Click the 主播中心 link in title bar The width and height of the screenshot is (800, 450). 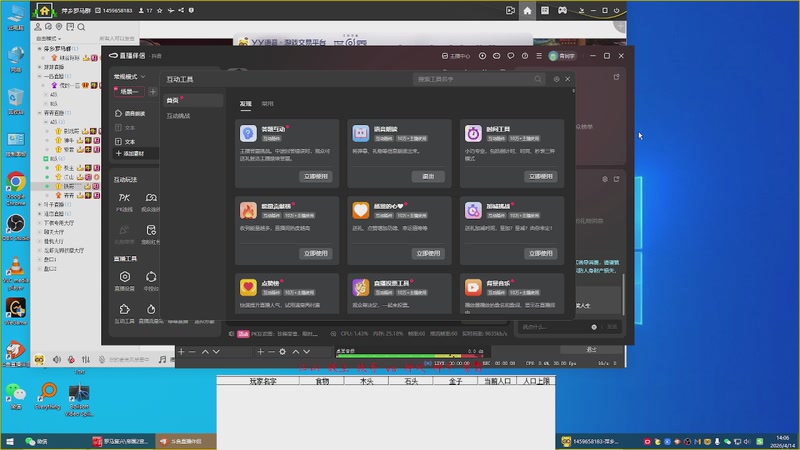(456, 56)
